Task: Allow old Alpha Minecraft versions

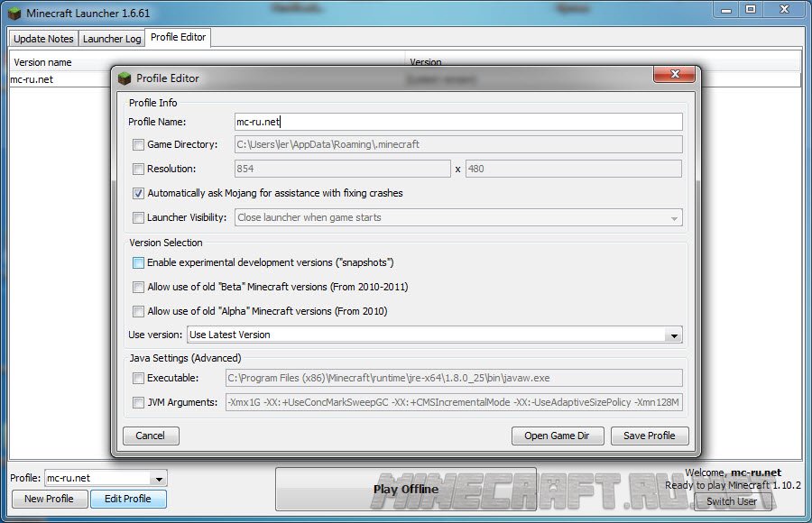Action: (138, 312)
